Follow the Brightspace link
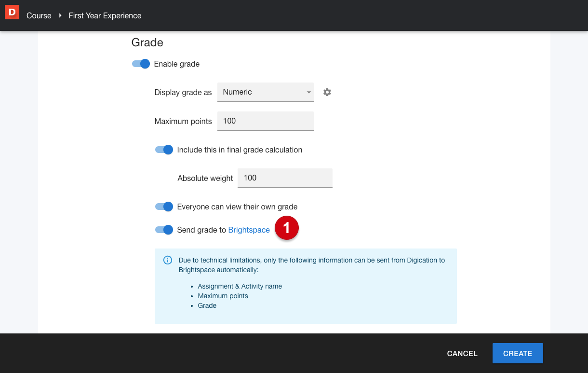Screen dimensions: 588x373 (249, 230)
